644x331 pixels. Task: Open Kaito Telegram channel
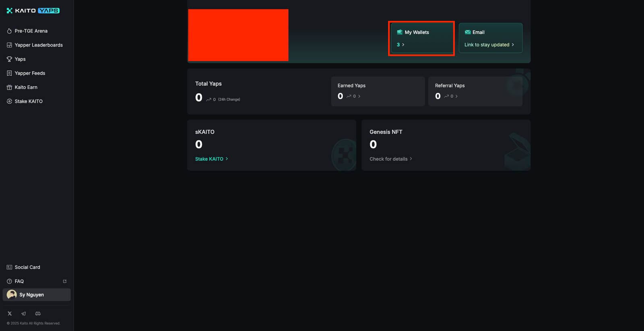[24, 314]
